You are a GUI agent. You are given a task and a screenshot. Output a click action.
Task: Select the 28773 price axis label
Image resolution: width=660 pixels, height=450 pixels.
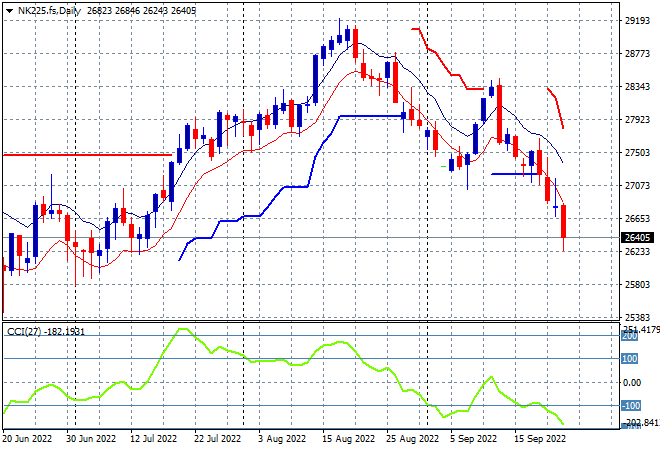[637, 53]
